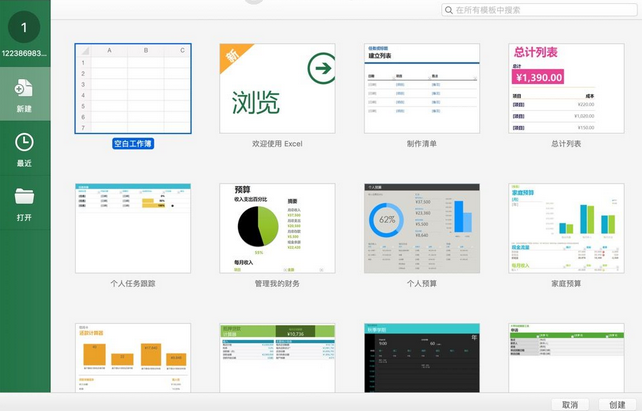Choose the Make a List (制作清单) template
This screenshot has height=411, width=642.
pos(421,88)
